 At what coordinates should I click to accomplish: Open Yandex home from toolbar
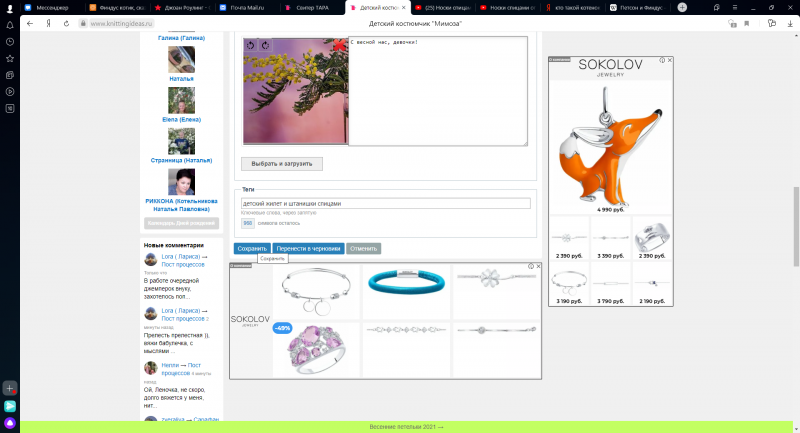[48, 23]
